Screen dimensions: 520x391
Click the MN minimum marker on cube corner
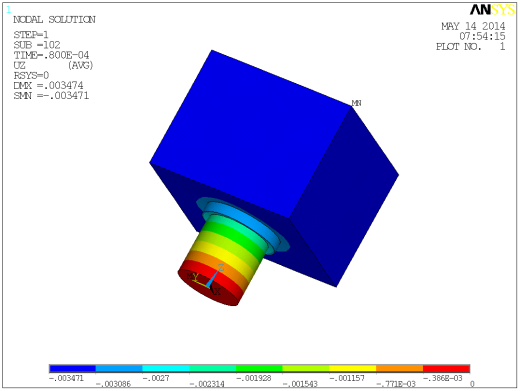click(356, 103)
